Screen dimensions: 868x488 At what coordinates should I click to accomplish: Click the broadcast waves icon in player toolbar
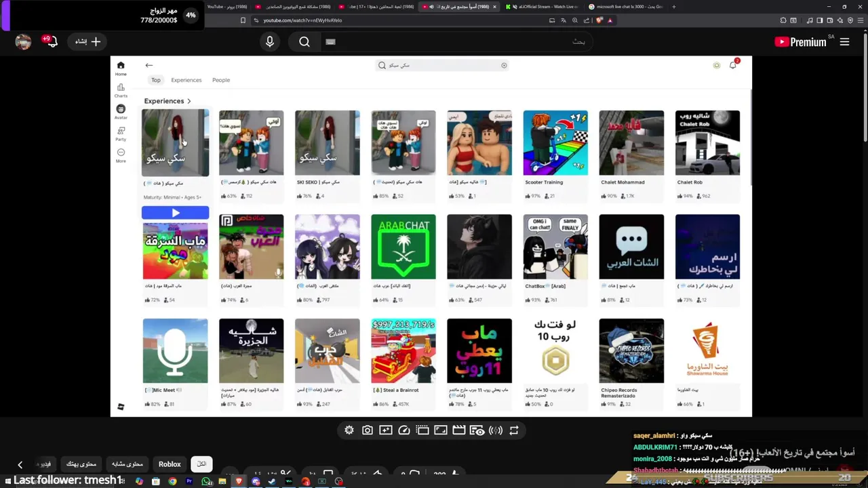[496, 430]
